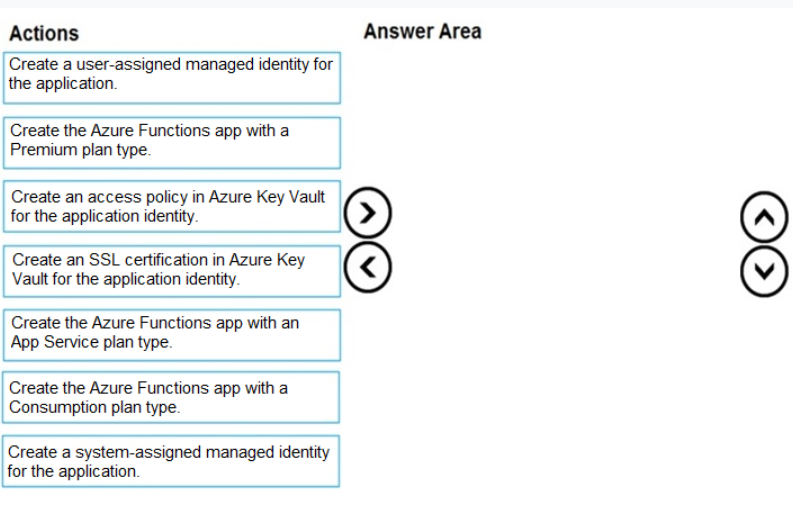The width and height of the screenshot is (794, 512).
Task: Click the move left arrow button
Action: (368, 267)
